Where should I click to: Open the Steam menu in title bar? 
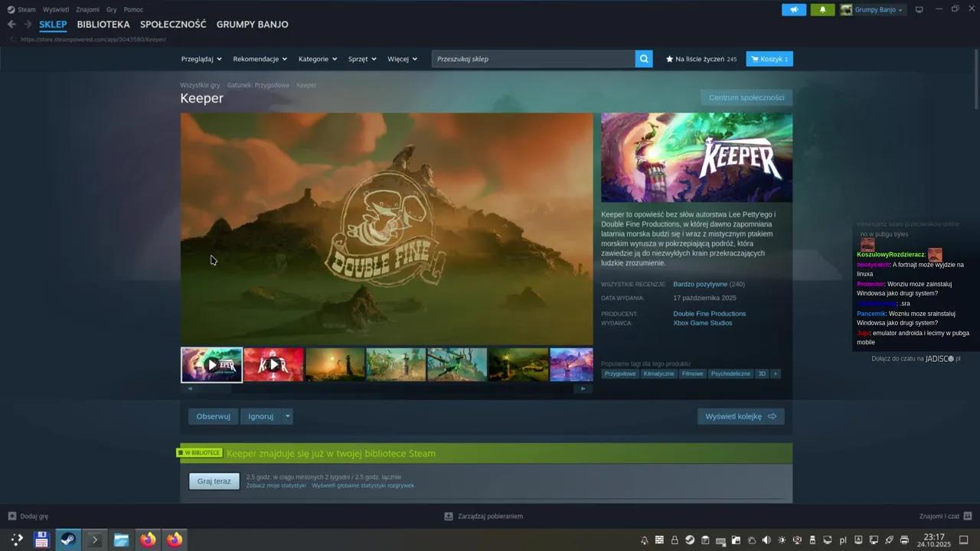[26, 10]
